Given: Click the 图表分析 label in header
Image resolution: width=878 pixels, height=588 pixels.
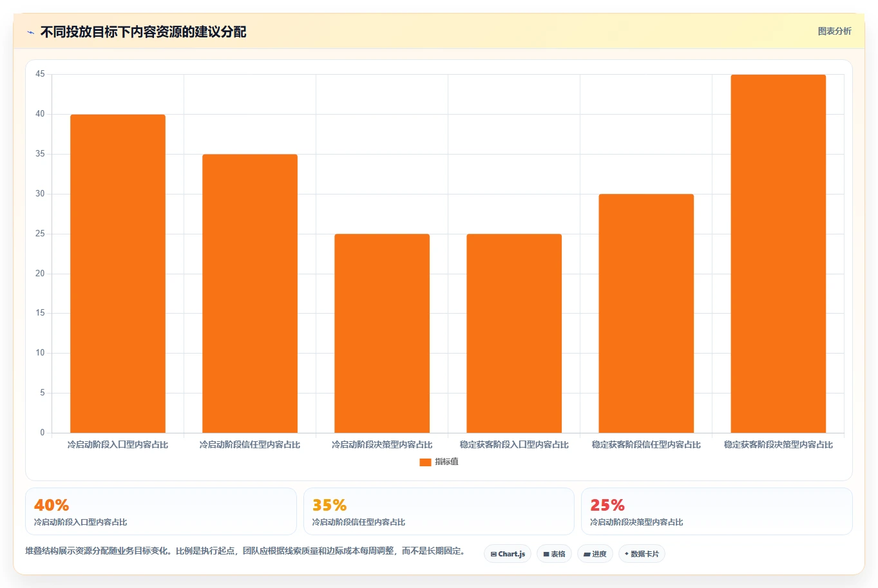Looking at the screenshot, I should coord(834,32).
